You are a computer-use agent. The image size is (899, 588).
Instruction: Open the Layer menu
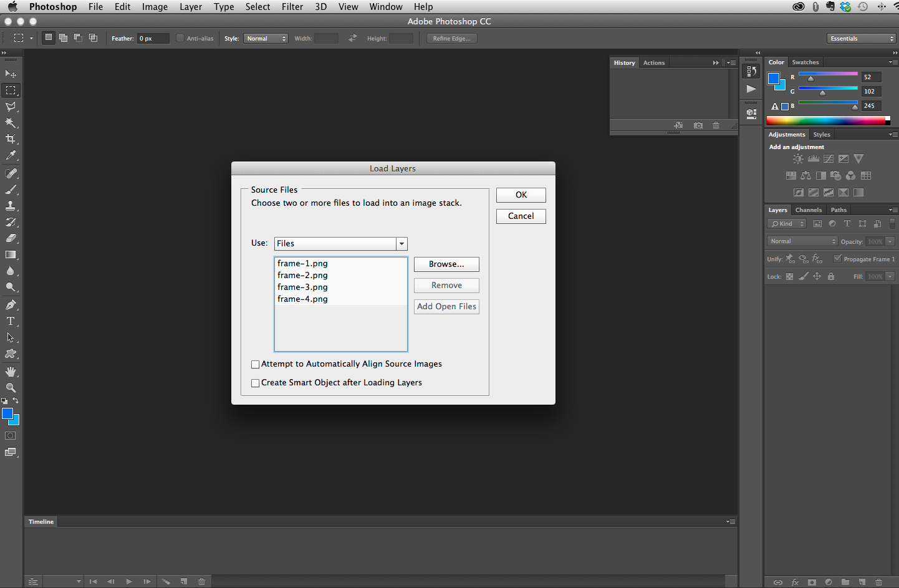pyautogui.click(x=191, y=7)
